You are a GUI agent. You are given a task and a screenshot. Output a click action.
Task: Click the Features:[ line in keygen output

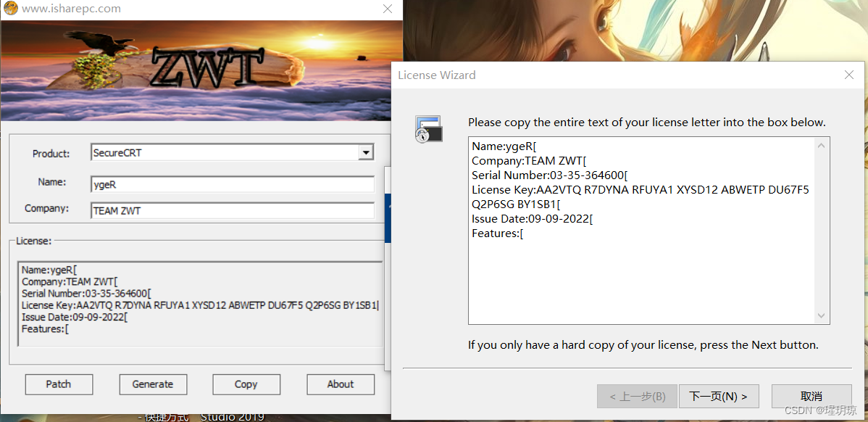(x=45, y=329)
